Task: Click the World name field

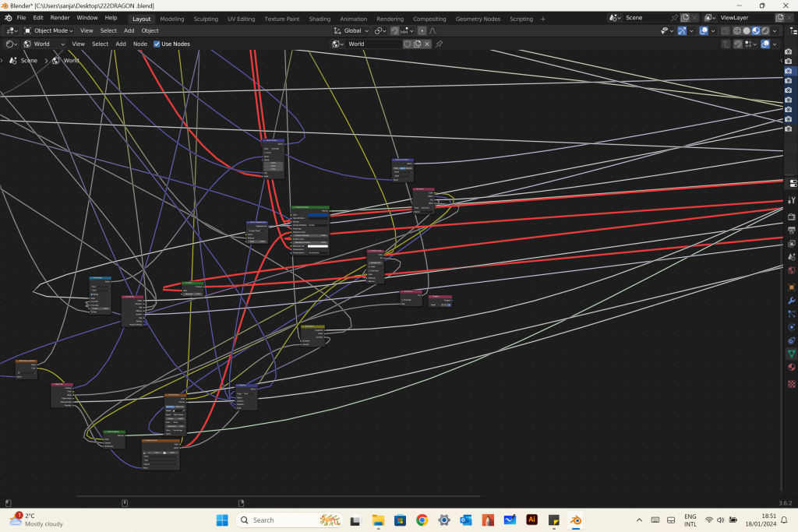Action: tap(374, 44)
